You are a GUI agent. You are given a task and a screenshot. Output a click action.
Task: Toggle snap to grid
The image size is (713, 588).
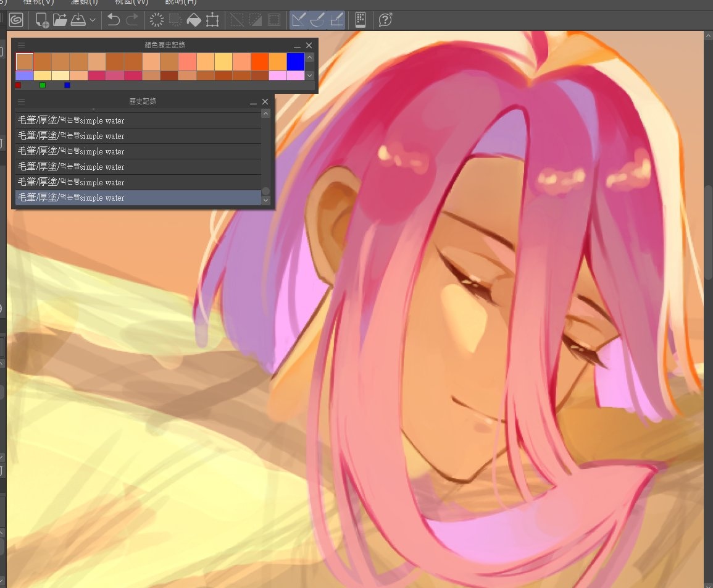[336, 20]
